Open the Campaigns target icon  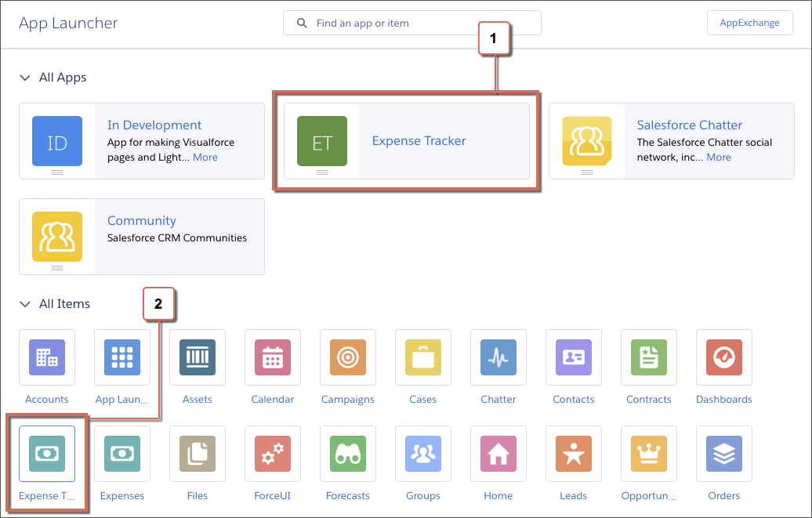tap(348, 357)
